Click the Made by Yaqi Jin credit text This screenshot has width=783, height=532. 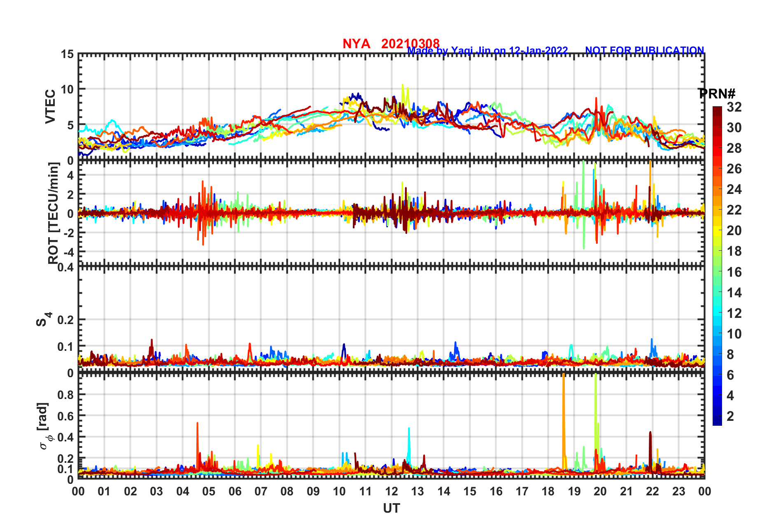click(x=488, y=51)
